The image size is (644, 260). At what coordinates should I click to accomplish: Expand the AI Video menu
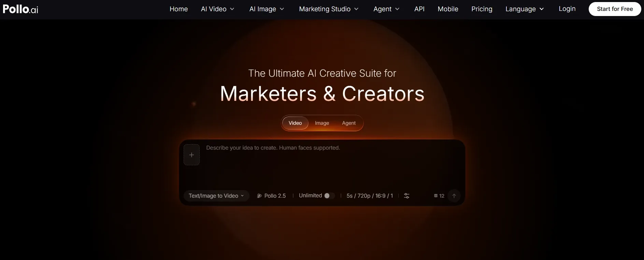click(x=217, y=9)
